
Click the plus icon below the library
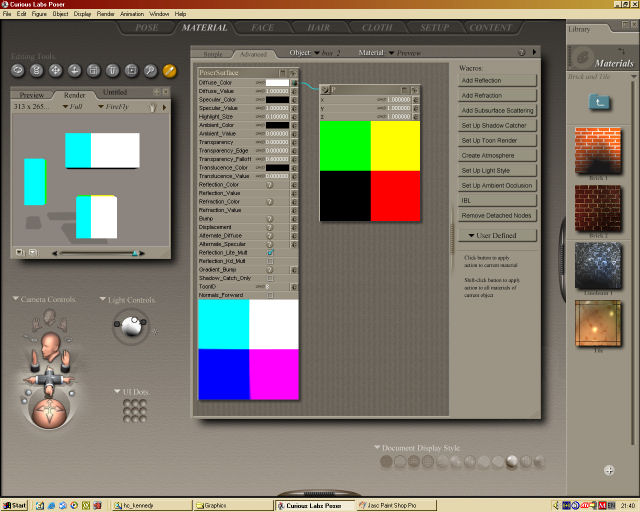(x=609, y=470)
